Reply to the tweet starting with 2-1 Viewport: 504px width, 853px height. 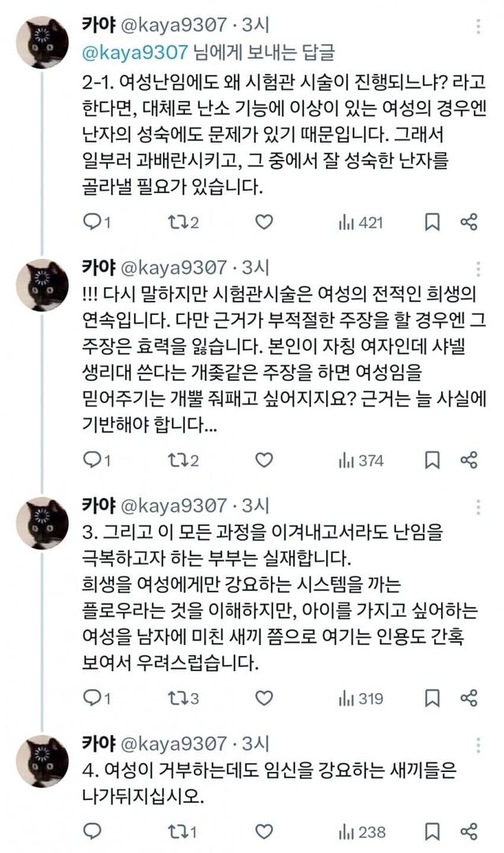click(92, 222)
